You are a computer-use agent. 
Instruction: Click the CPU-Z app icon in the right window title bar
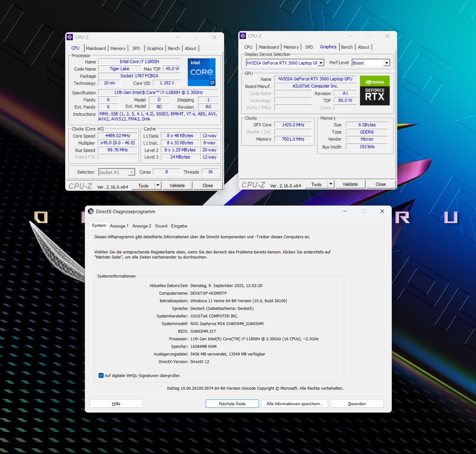[243, 36]
